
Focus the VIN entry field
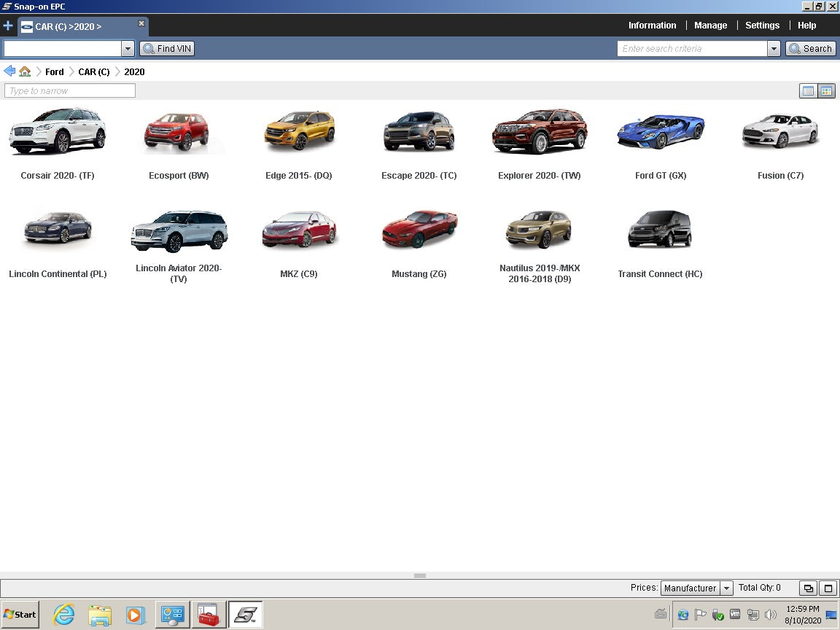(62, 49)
